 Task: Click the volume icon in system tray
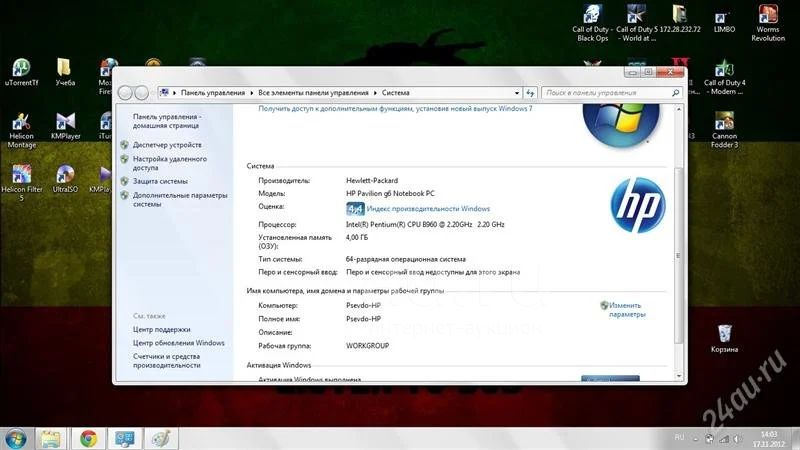pos(738,438)
